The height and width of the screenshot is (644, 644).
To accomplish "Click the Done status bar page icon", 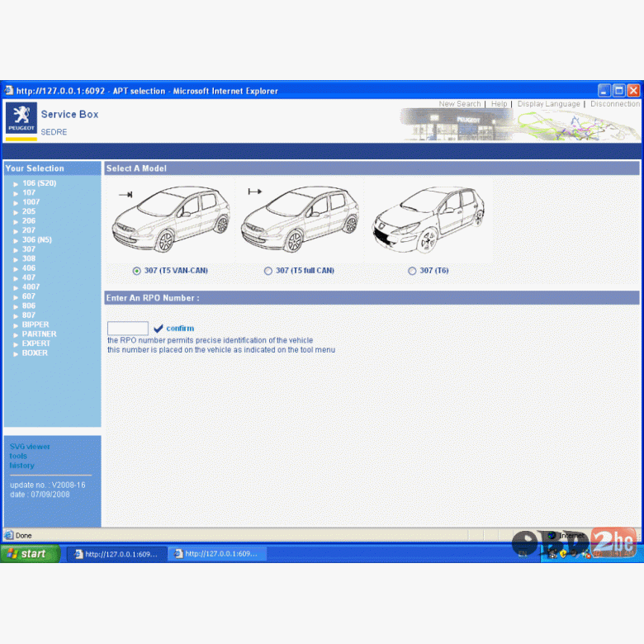I will (x=8, y=535).
